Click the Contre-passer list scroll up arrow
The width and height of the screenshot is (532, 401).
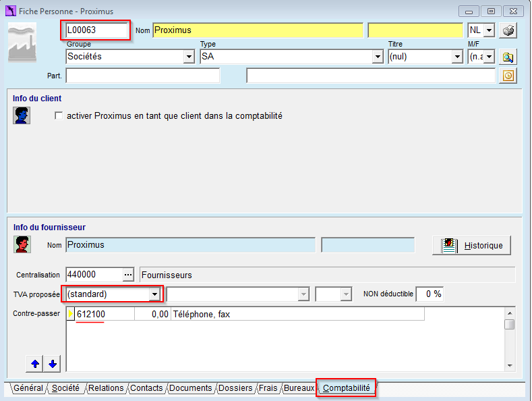coord(510,313)
